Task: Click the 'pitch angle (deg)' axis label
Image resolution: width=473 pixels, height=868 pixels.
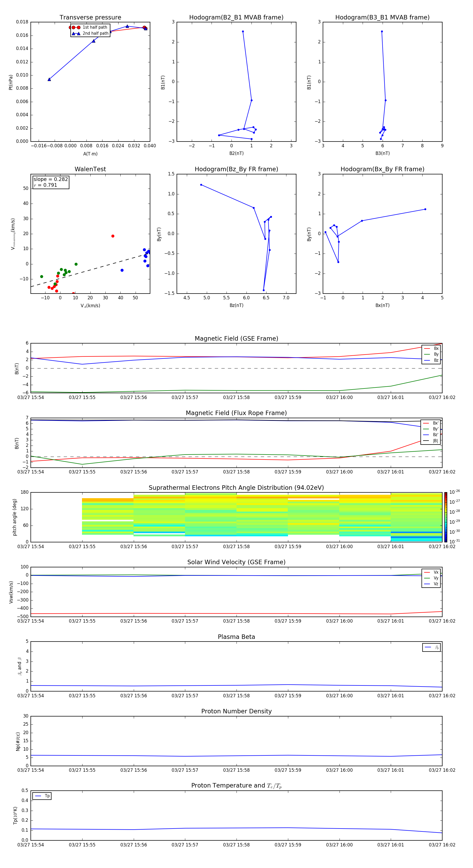Action: 14,517
